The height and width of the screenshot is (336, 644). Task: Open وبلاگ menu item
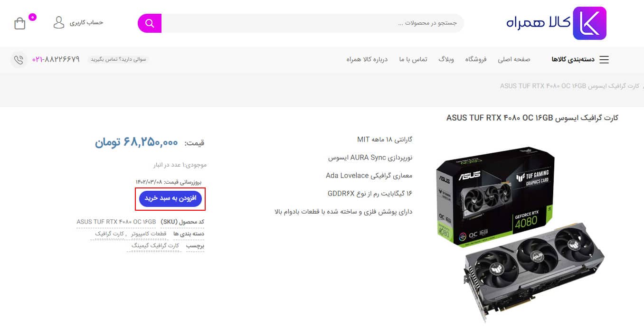pyautogui.click(x=446, y=59)
